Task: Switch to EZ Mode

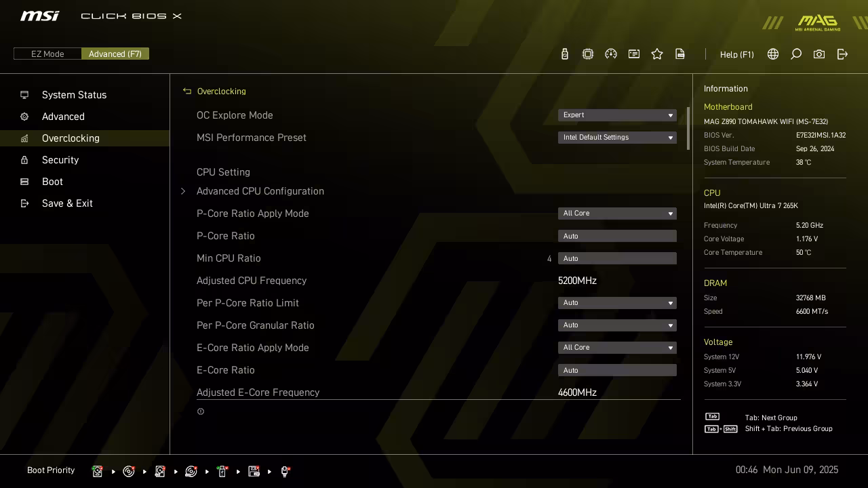Action: click(47, 54)
